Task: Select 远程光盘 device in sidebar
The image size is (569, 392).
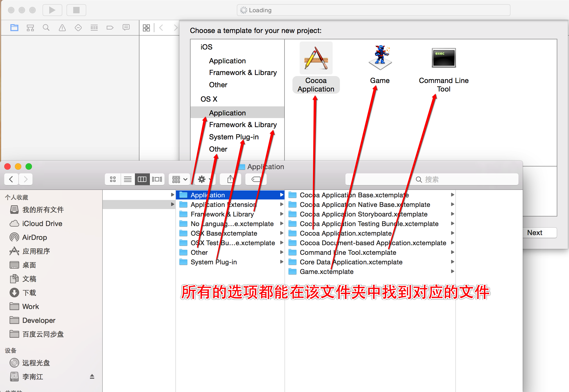Action: point(36,363)
